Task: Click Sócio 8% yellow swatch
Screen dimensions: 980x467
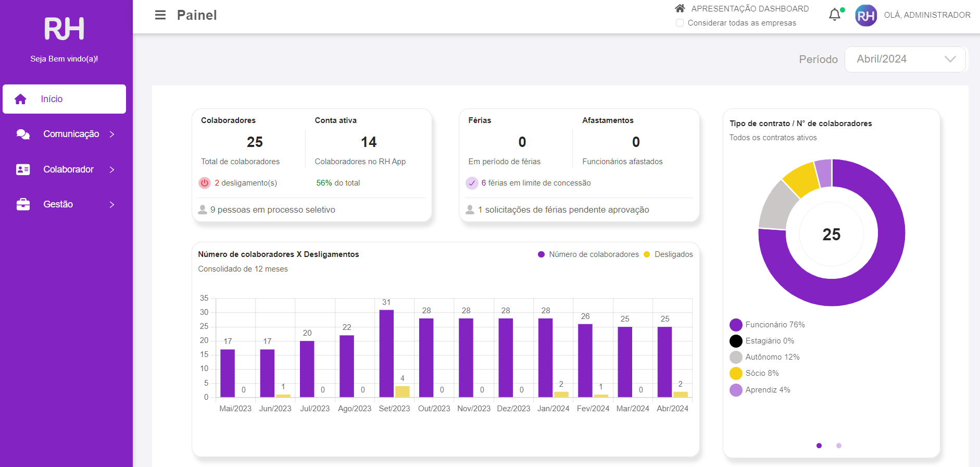Action: click(736, 373)
